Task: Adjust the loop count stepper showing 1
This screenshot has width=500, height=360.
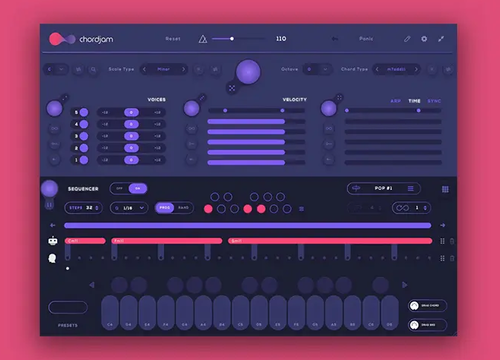Action: point(425,208)
